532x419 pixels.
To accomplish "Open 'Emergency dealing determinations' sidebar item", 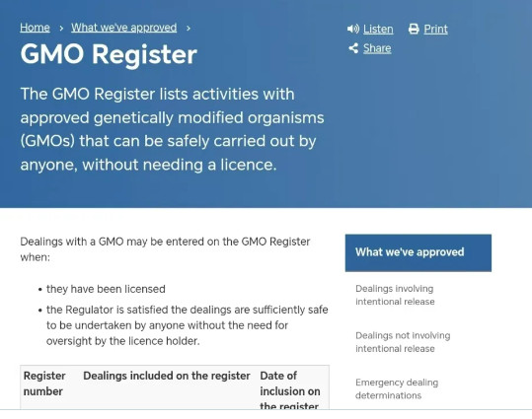I will click(x=397, y=388).
